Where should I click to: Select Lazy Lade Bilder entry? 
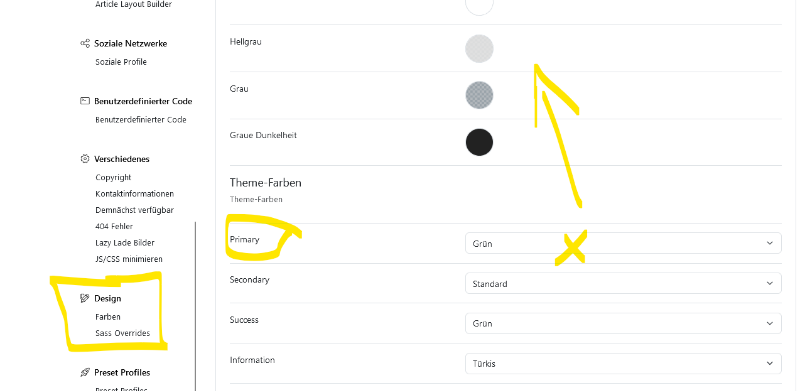point(124,242)
